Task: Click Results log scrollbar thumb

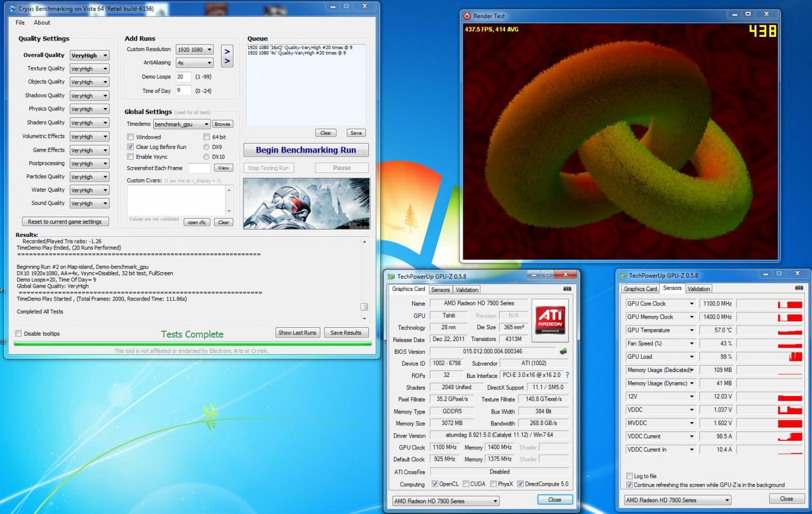Action: click(364, 307)
